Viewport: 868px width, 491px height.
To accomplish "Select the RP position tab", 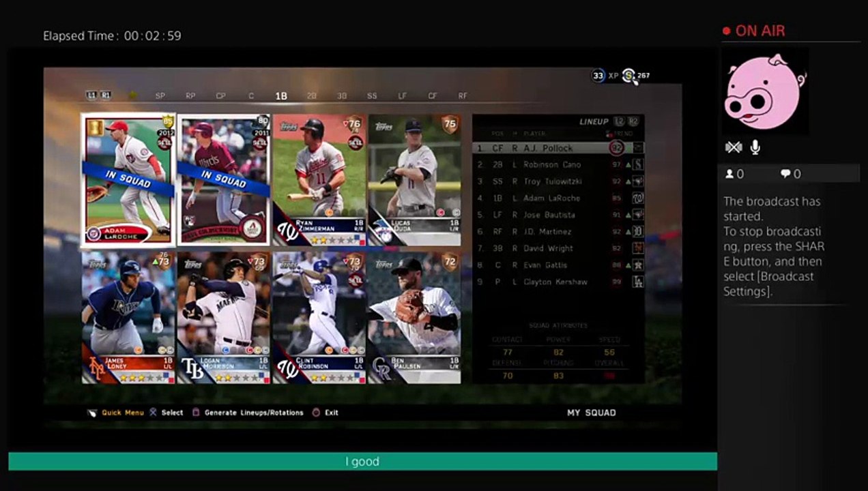I will click(x=190, y=96).
